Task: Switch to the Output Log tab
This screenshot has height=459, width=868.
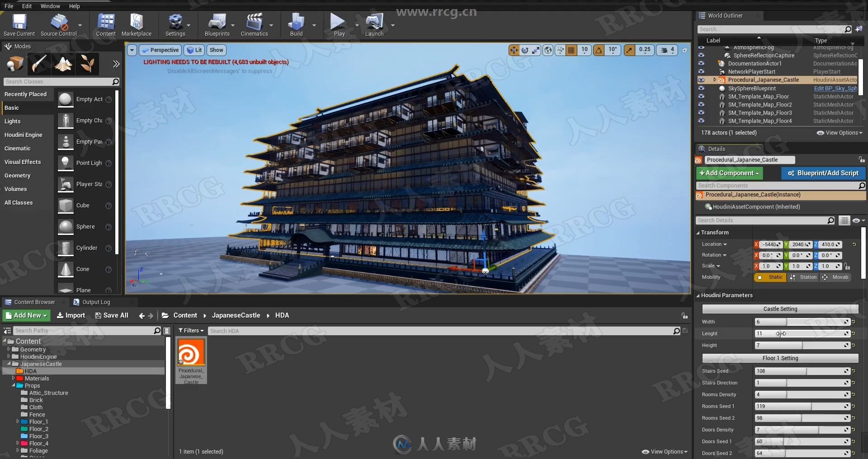Action: (96, 302)
